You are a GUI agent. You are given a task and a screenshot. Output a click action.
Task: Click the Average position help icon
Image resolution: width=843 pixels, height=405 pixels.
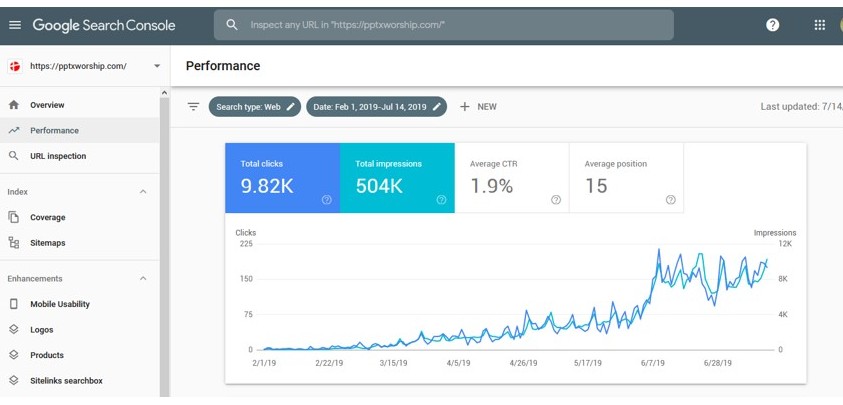pyautogui.click(x=670, y=199)
